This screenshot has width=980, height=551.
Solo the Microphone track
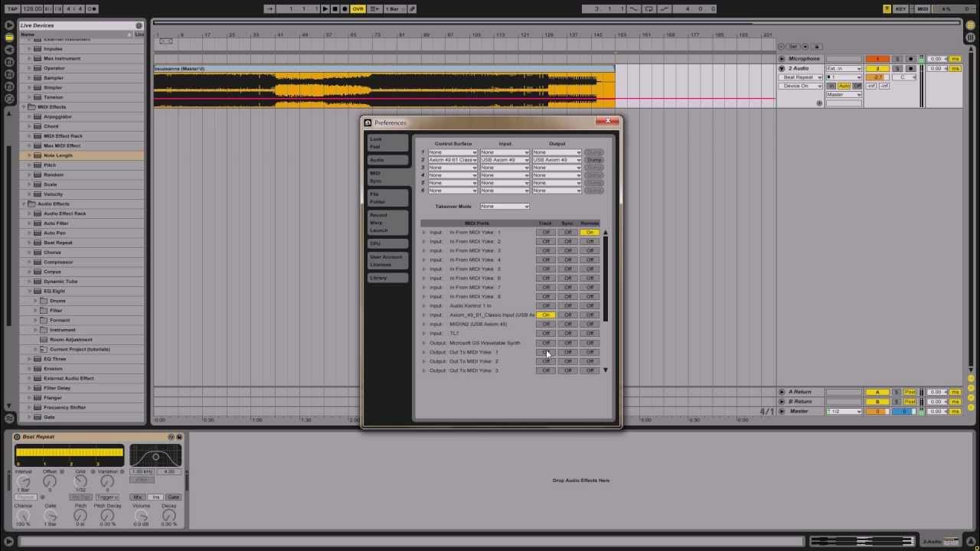[x=897, y=59]
